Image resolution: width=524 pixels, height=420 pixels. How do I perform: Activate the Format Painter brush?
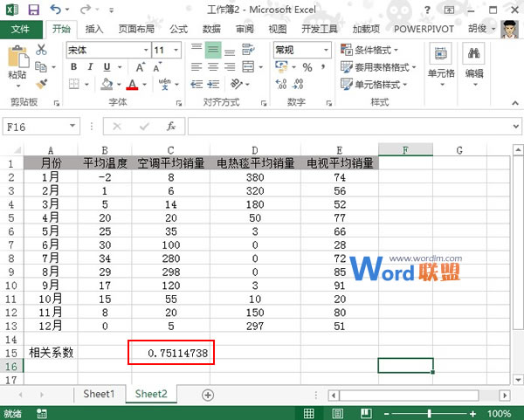[x=41, y=84]
